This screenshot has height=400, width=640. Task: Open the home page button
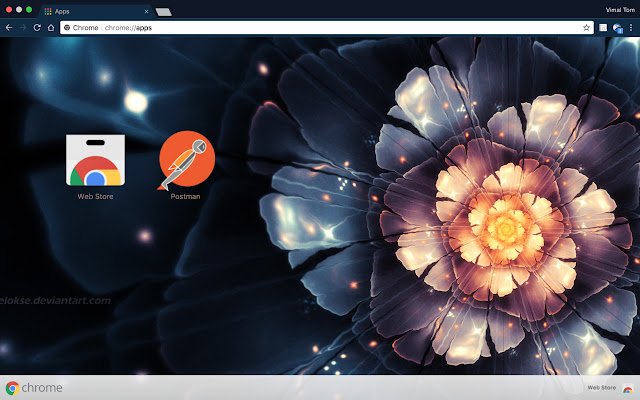(51, 28)
